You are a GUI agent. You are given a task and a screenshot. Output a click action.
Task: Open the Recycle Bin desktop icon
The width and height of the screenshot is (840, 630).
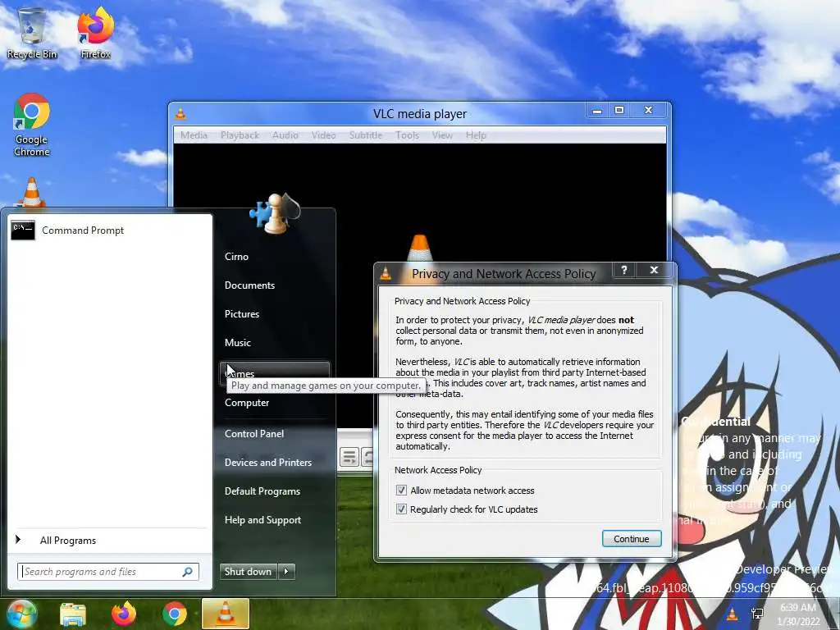click(32, 32)
